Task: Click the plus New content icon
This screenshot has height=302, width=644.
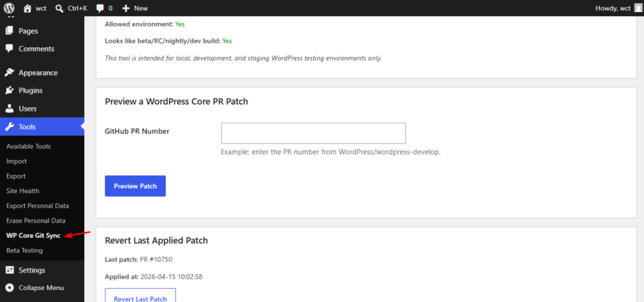Action: click(126, 8)
